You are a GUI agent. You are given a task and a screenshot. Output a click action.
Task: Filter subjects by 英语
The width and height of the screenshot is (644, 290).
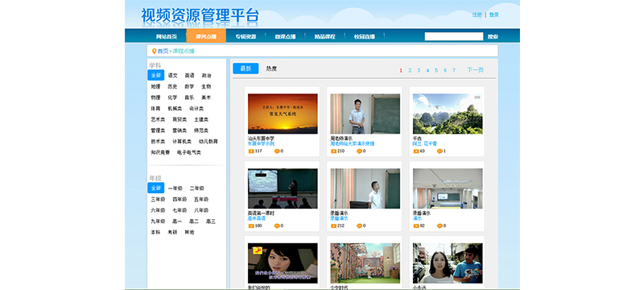[x=189, y=76]
